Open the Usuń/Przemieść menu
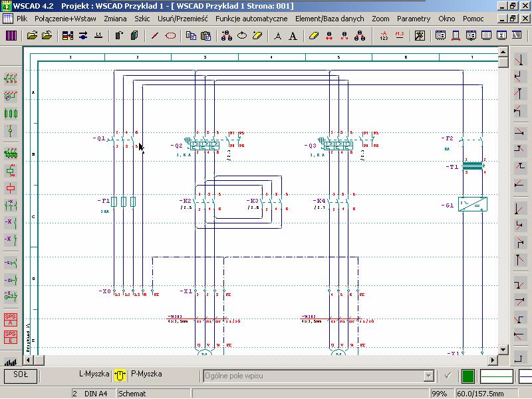The height and width of the screenshot is (399, 532). point(182,19)
